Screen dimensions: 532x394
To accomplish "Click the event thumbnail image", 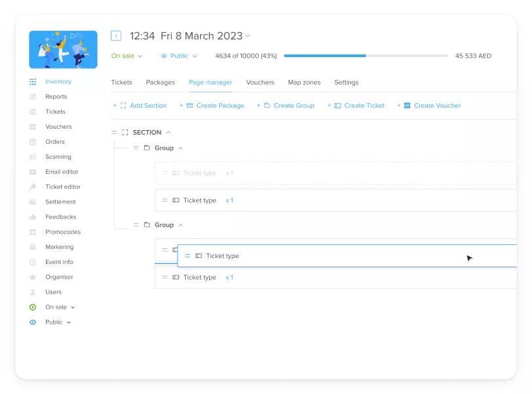I will coord(63,50).
